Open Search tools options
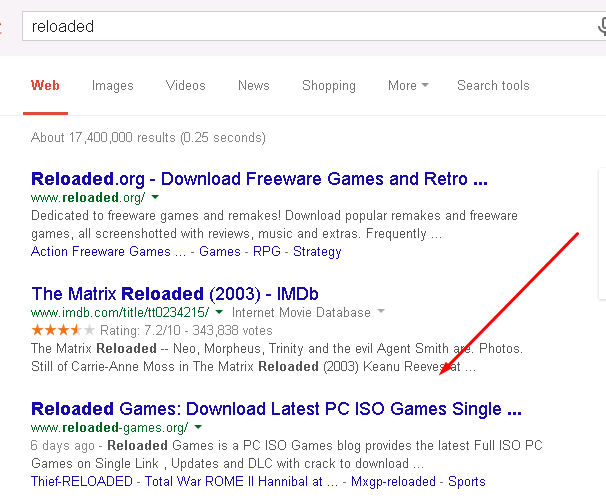The height and width of the screenshot is (502, 606). click(x=493, y=85)
